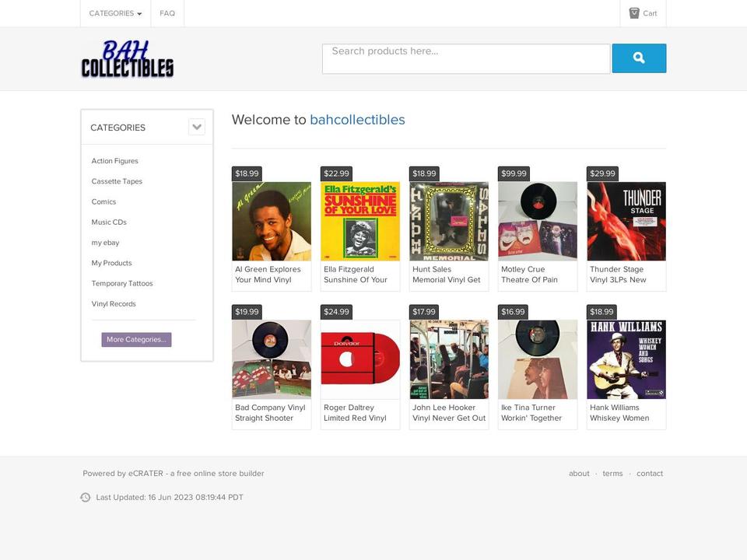Image resolution: width=747 pixels, height=560 pixels.
Task: Click the $19.99 price tag
Action: (x=247, y=312)
